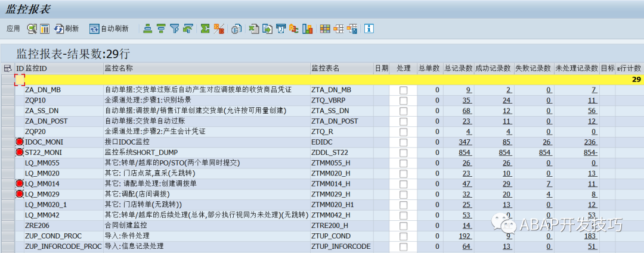
Task: Click the local file export icon
Action: [267, 29]
